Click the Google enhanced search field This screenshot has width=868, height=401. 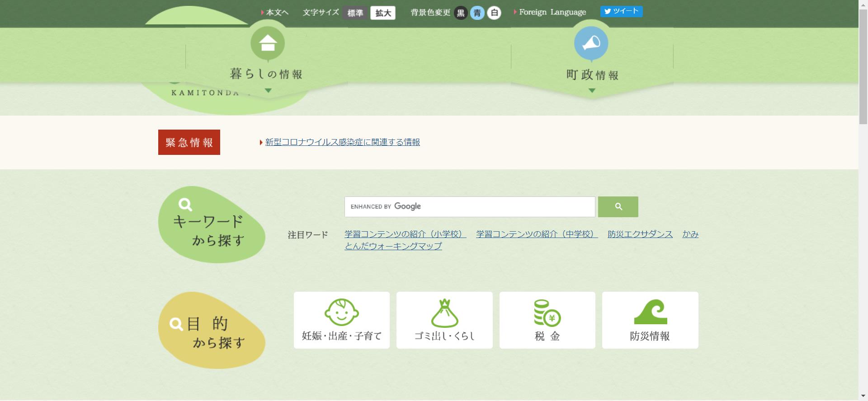tap(469, 207)
